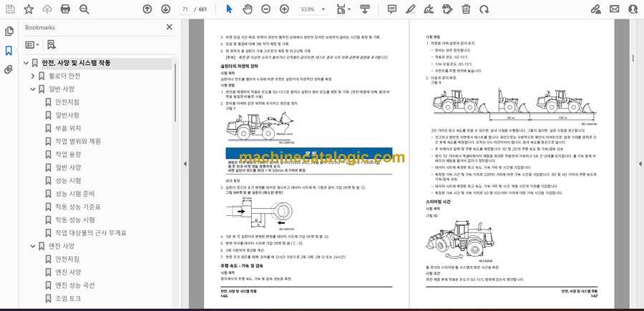
Task: Go to next page arrow
Action: (165, 9)
